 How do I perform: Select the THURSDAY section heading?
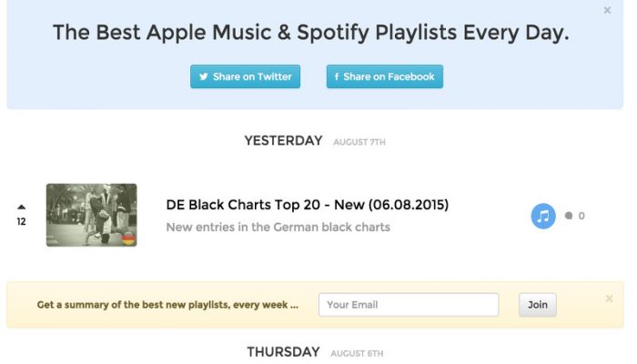(x=283, y=352)
